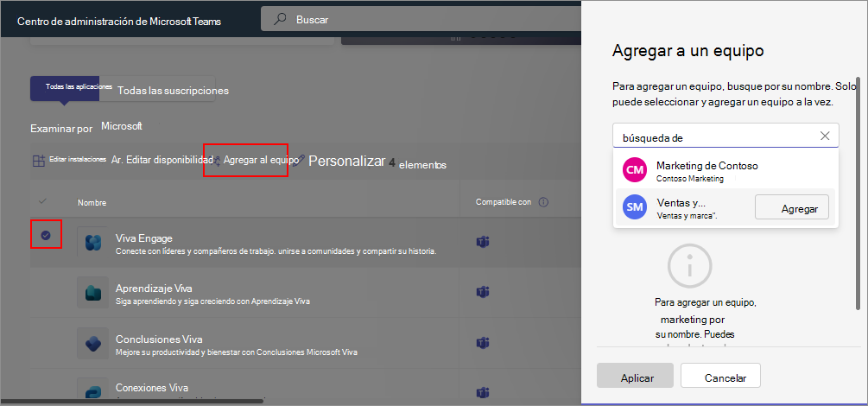Image resolution: width=868 pixels, height=406 pixels.
Task: Switch to Todas las suscripciones tab
Action: point(173,91)
